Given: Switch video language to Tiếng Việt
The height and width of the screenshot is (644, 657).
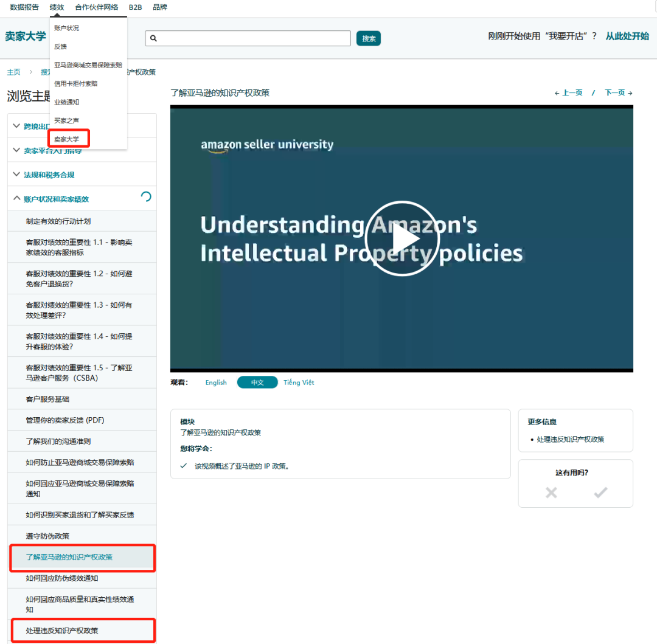Looking at the screenshot, I should pyautogui.click(x=298, y=383).
